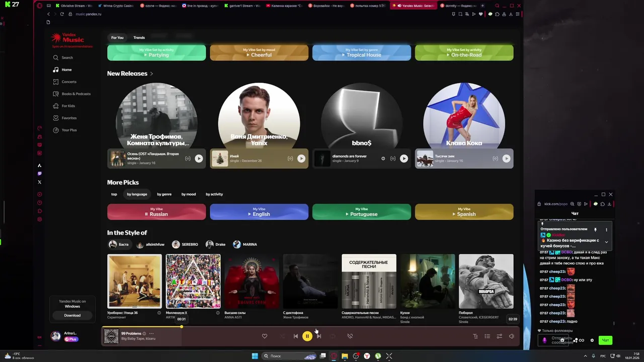The width and height of the screenshot is (644, 362).
Task: Open chat settings gear in Kick window
Action: [x=592, y=340]
